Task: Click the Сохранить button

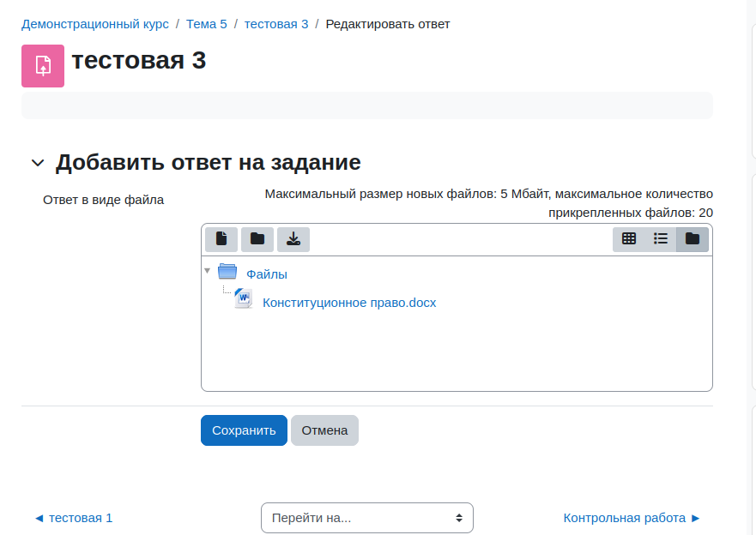Action: pyautogui.click(x=244, y=430)
